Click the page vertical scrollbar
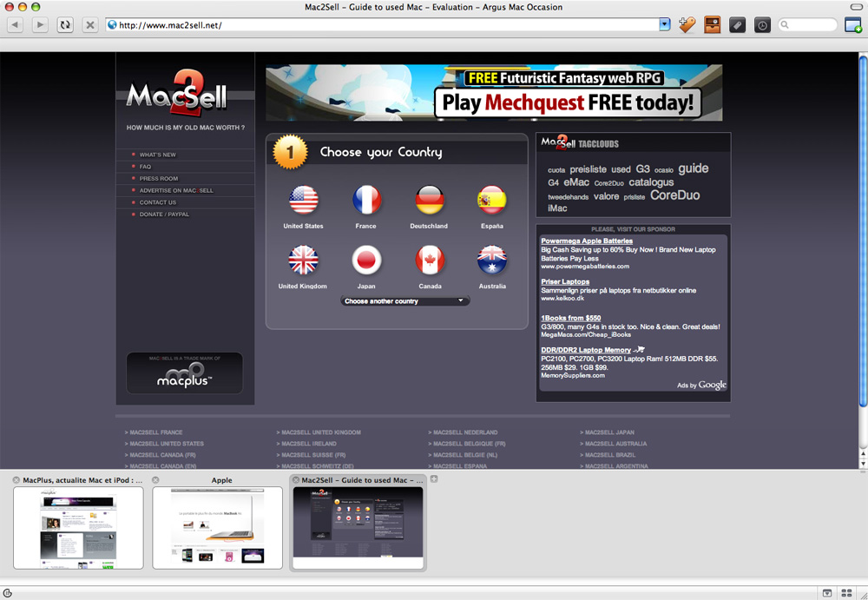 [x=863, y=230]
